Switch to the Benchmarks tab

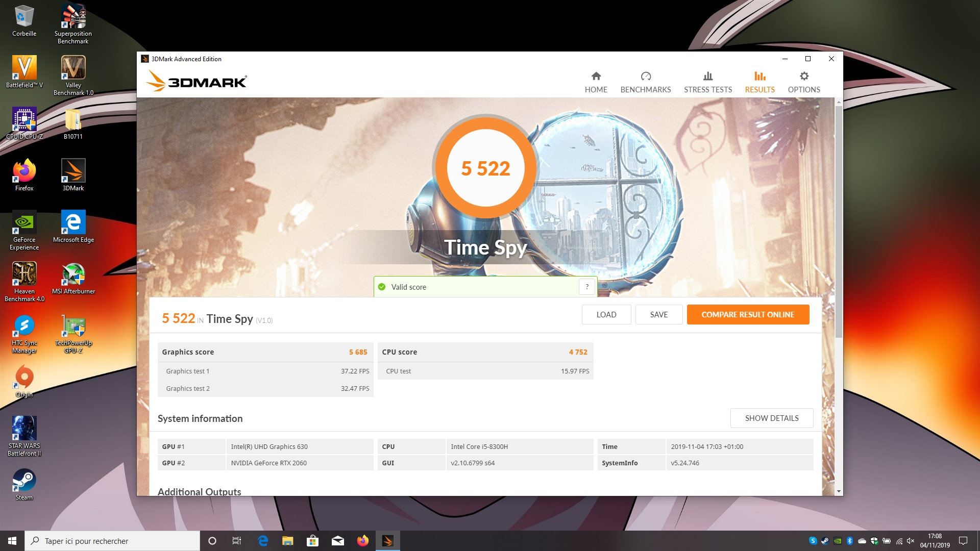pyautogui.click(x=645, y=82)
